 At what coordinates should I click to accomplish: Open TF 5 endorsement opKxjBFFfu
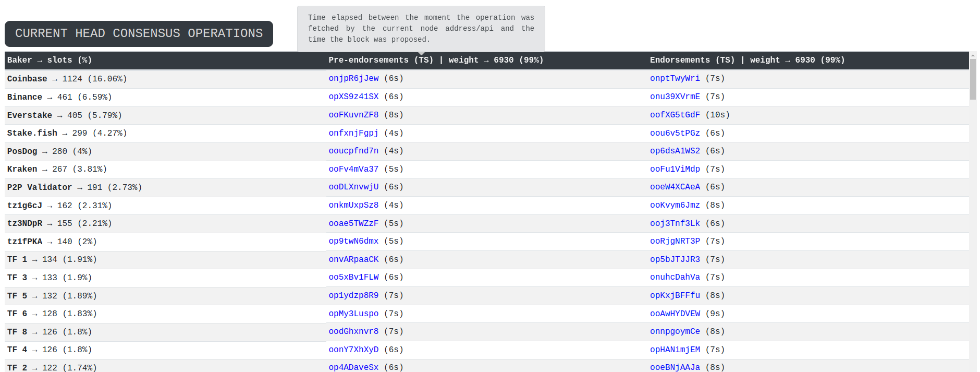click(675, 295)
